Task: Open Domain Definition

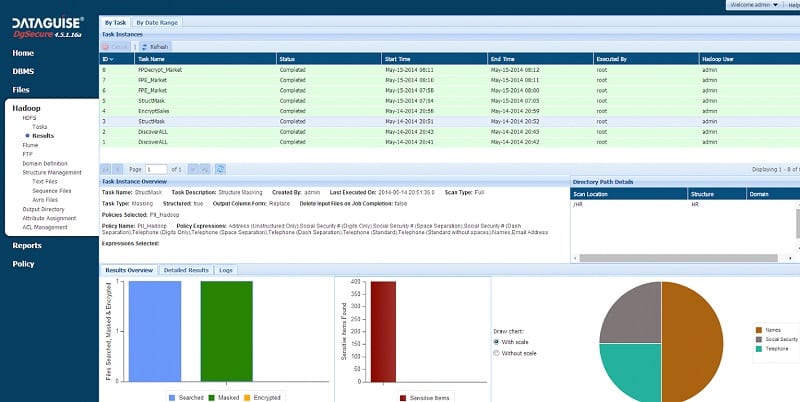Action: click(45, 163)
